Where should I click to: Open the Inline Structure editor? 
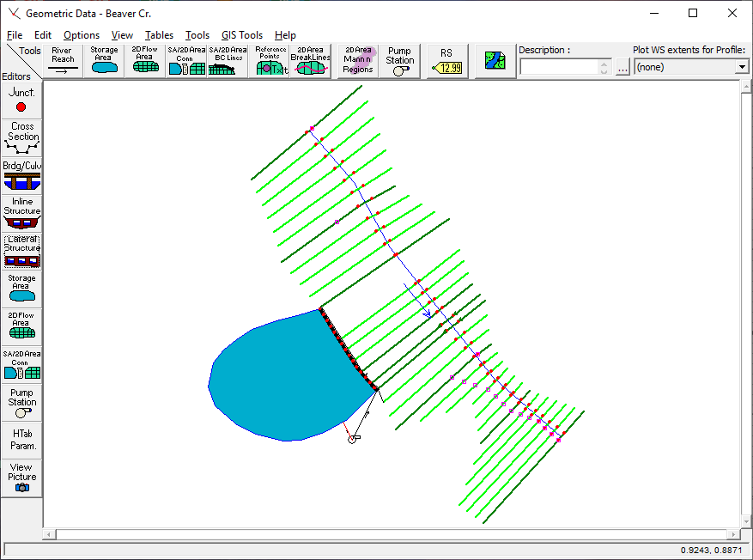coord(22,213)
